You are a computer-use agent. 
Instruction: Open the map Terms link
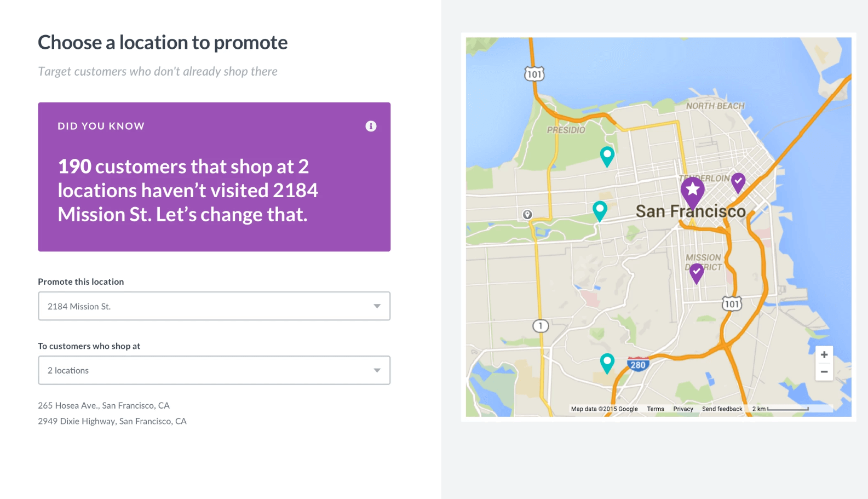tap(656, 409)
